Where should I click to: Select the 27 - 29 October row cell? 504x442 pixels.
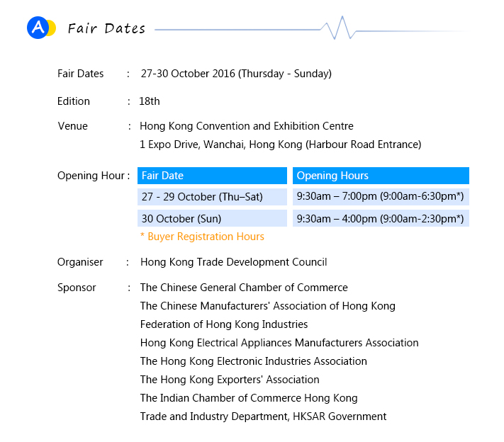[212, 197]
